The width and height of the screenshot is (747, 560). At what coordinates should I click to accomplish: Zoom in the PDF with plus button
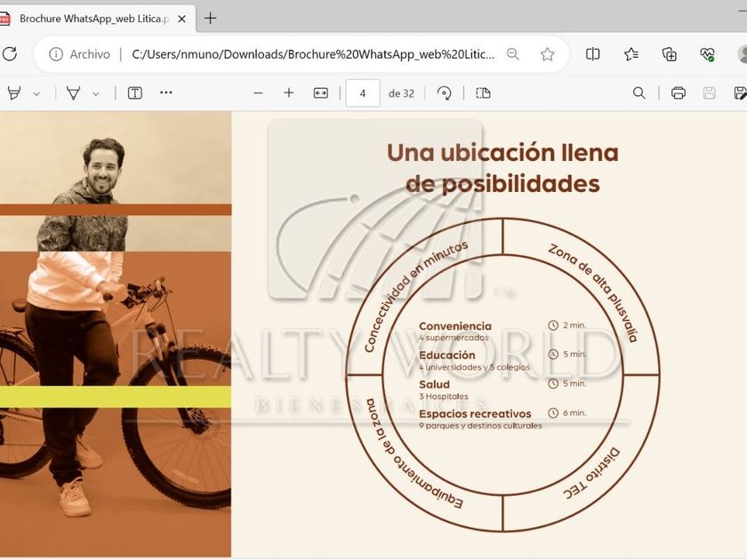pyautogui.click(x=289, y=93)
